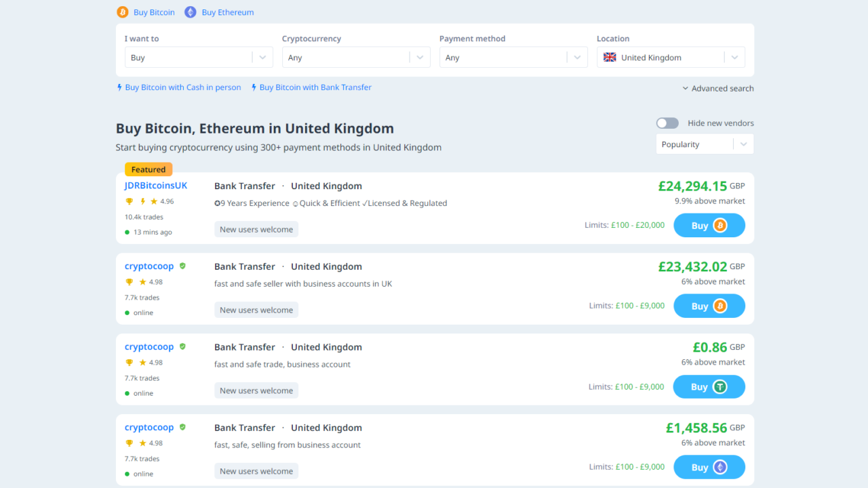Toggle the Hide new vendors switch
Image resolution: width=868 pixels, height=488 pixels.
pyautogui.click(x=667, y=123)
